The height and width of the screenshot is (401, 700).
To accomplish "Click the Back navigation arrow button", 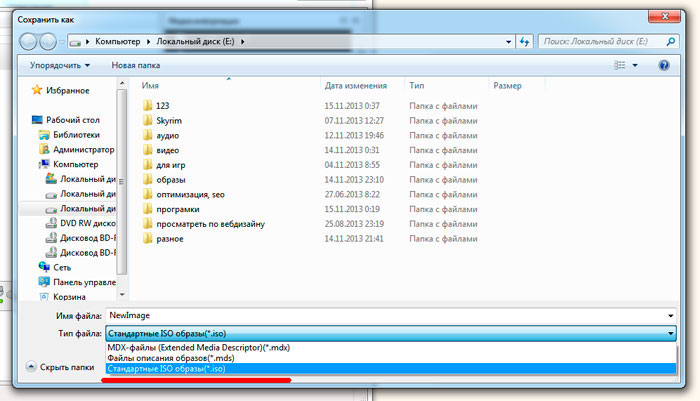I will pyautogui.click(x=28, y=42).
